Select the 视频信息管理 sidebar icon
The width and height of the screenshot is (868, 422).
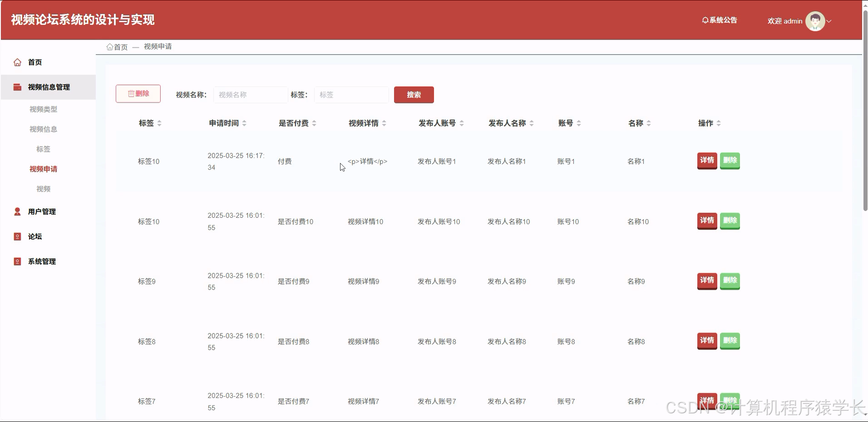(x=17, y=87)
